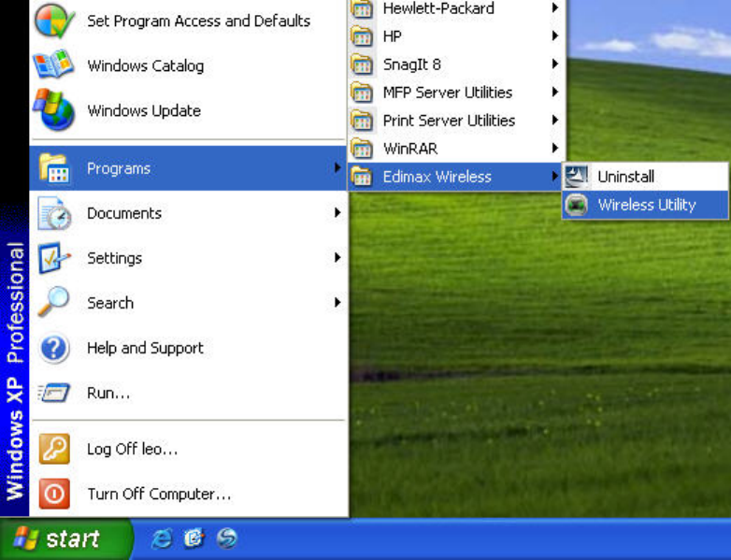Expand the SnagIt 8 submenu arrow

coord(554,64)
